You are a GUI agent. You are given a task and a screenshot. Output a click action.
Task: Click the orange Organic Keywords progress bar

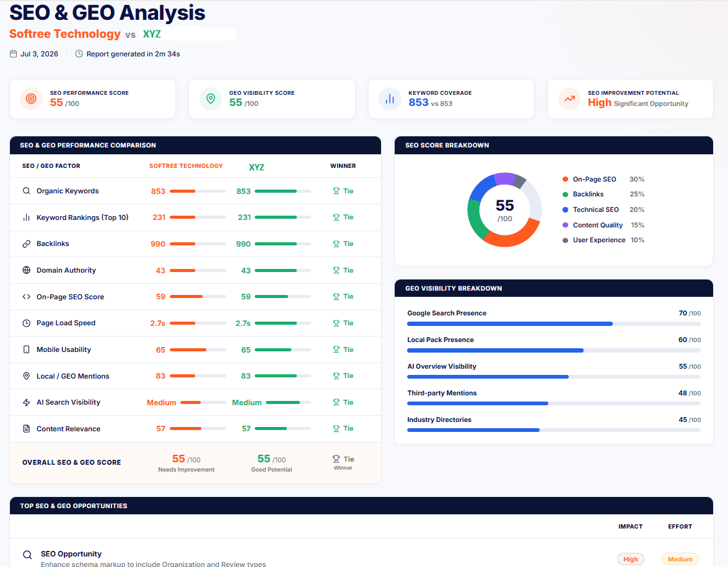[x=198, y=191]
